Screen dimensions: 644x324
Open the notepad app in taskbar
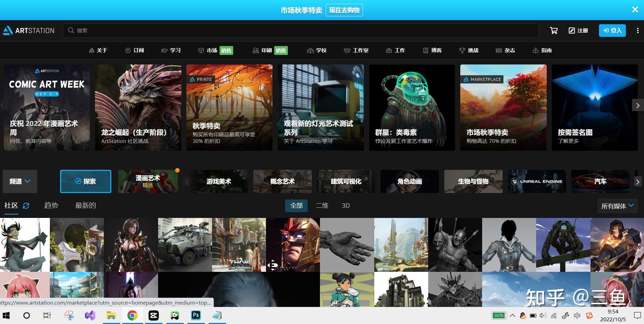pyautogui.click(x=217, y=315)
